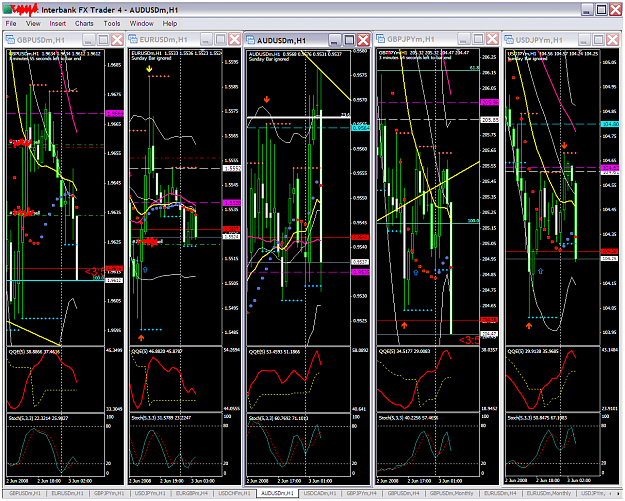Select the active AUDUSDm,H1 chart tab
The height and width of the screenshot is (501, 625).
pos(277,493)
